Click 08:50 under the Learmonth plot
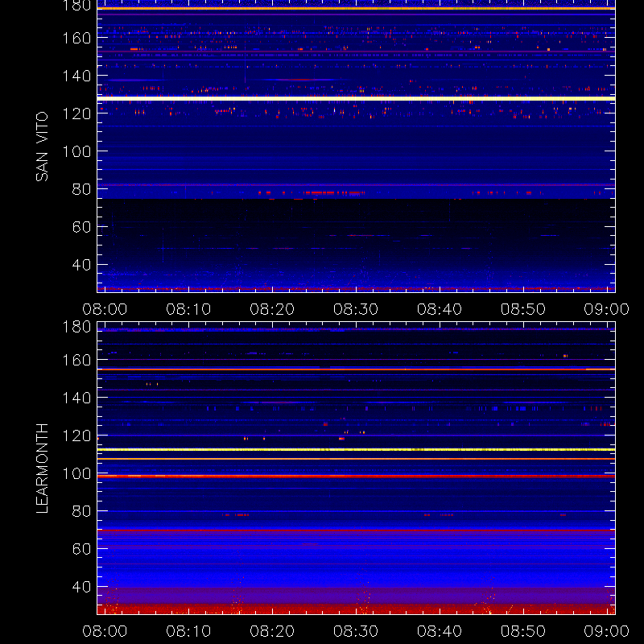Viewport: 644px width, 644px height. pos(523,631)
